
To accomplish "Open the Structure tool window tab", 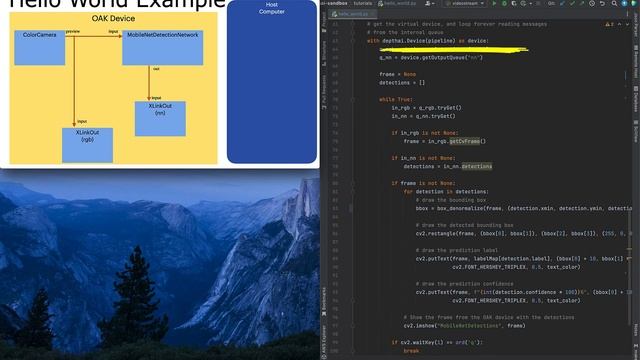I will coord(324,53).
